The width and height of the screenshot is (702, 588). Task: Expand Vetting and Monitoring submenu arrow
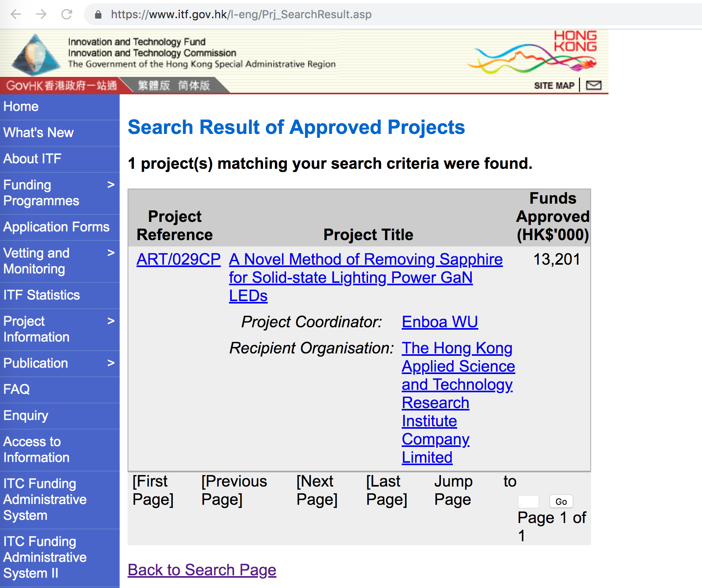[111, 253]
